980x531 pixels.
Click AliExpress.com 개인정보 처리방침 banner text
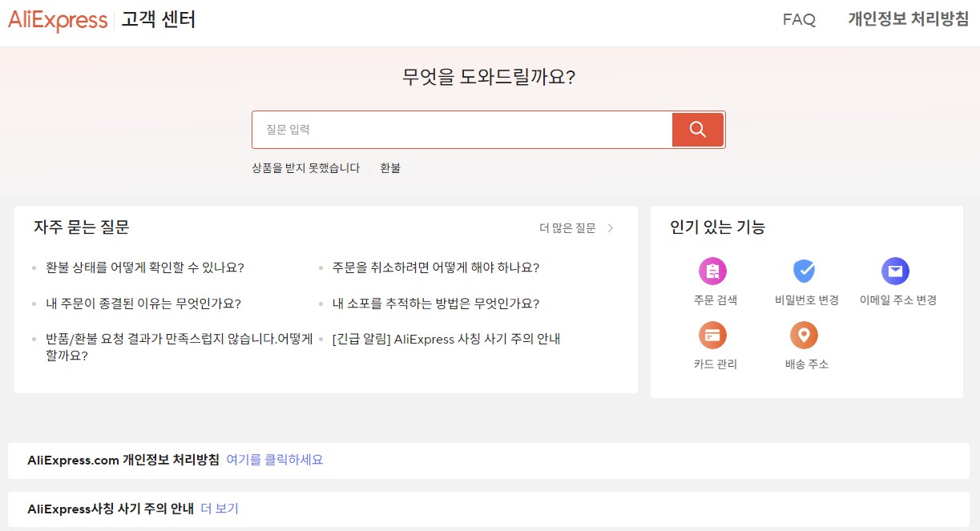123,460
